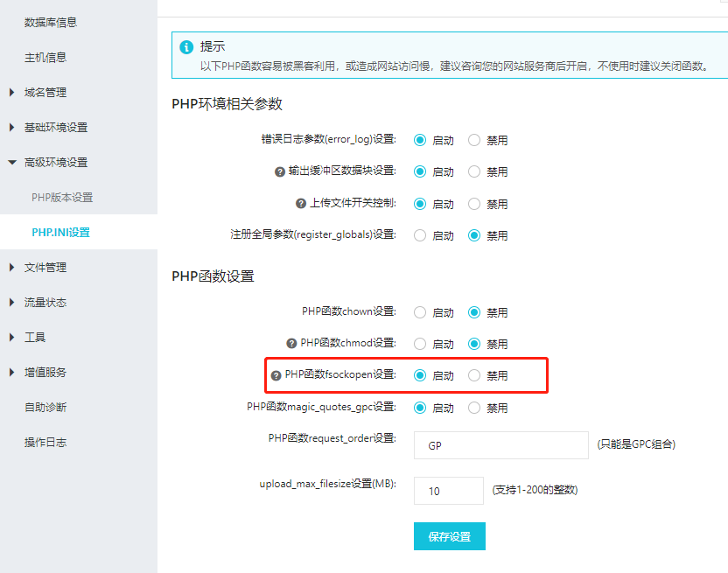Click help icon next to 输出缓冲区数据块设置

[279, 171]
